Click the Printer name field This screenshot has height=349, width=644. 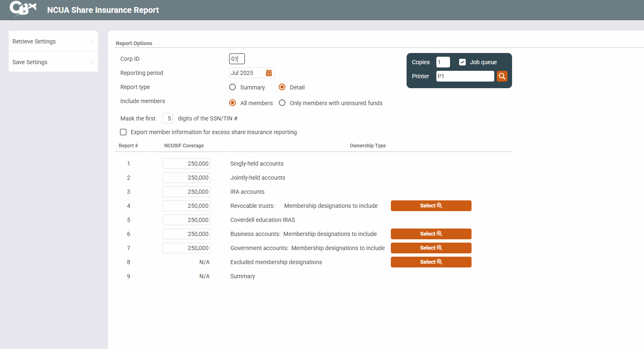tap(465, 76)
